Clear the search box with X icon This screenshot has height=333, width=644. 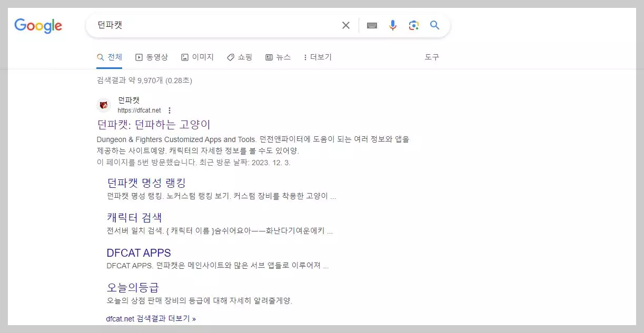(346, 25)
